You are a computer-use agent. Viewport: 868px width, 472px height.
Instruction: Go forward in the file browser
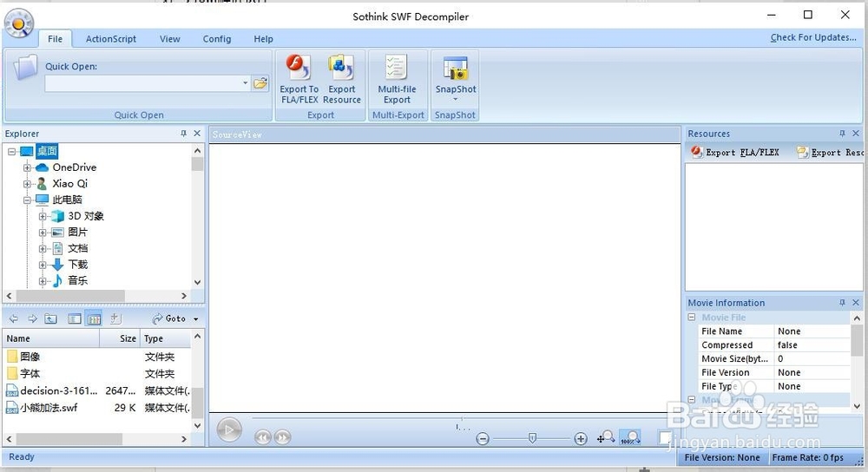[x=32, y=318]
